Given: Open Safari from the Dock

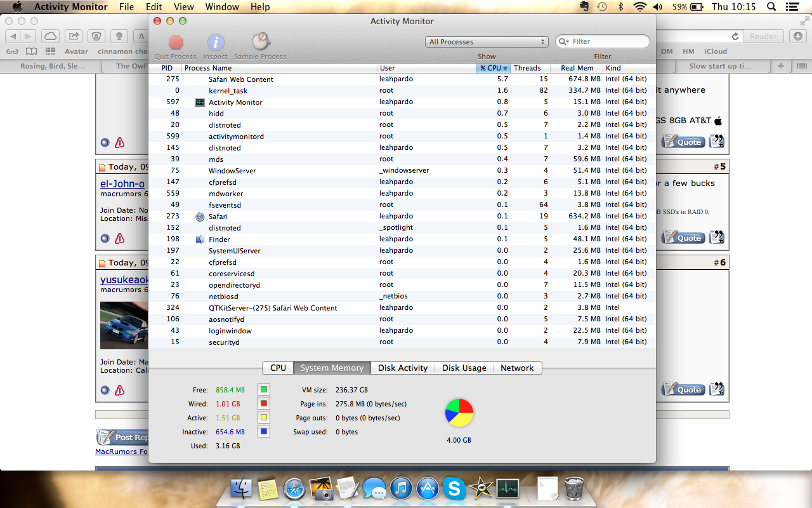Looking at the screenshot, I should click(x=295, y=488).
